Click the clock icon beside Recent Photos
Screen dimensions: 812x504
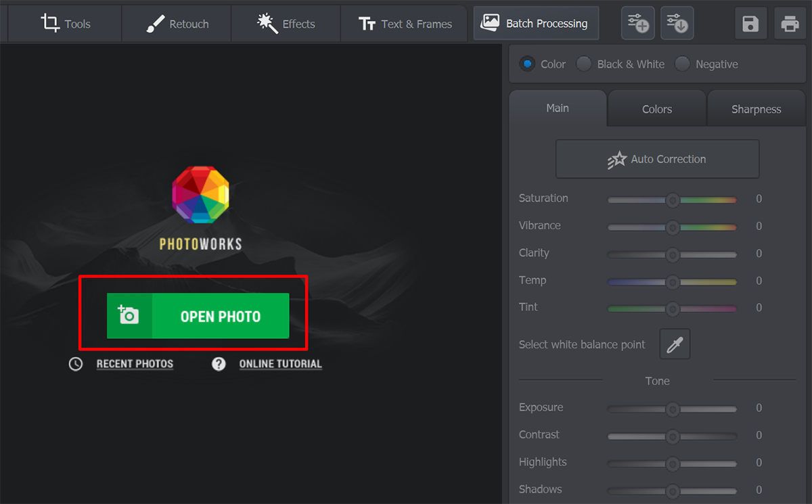pos(76,364)
